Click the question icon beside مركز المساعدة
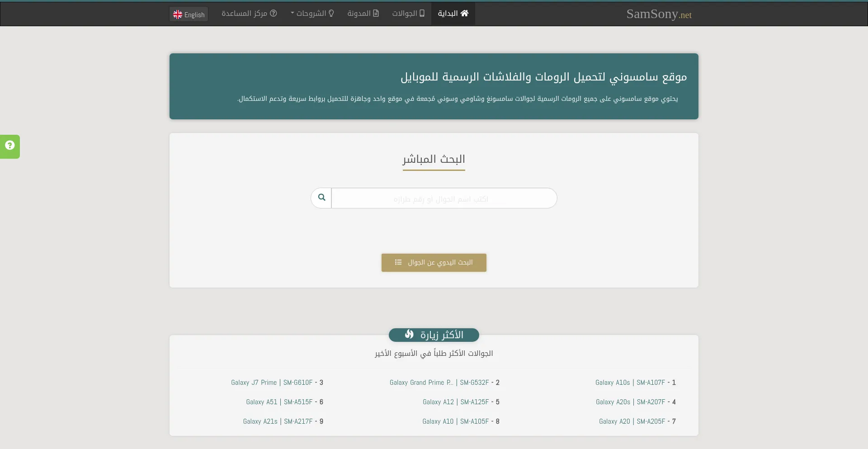Viewport: 868px width, 449px height. click(274, 13)
